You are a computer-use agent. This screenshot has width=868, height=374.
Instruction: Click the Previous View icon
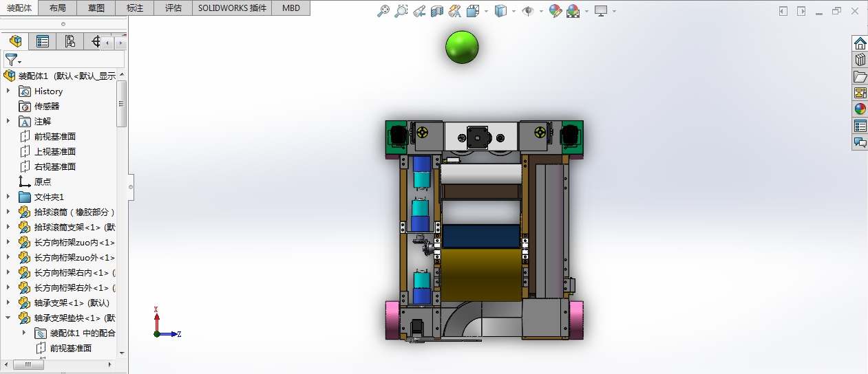419,11
